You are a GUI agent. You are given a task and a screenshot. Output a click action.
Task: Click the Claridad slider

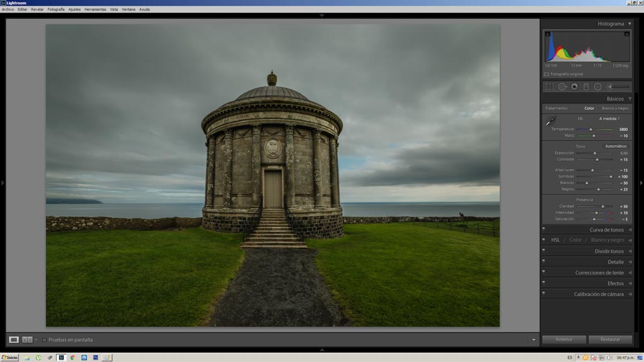(x=594, y=206)
